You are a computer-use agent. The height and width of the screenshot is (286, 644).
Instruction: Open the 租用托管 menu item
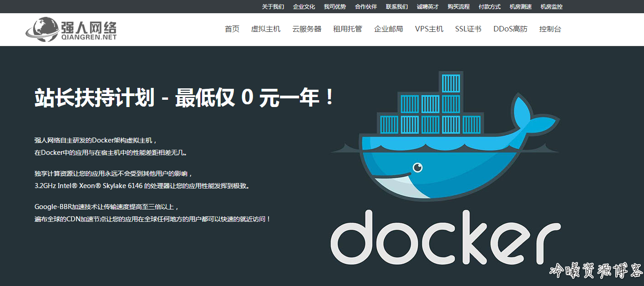click(348, 29)
